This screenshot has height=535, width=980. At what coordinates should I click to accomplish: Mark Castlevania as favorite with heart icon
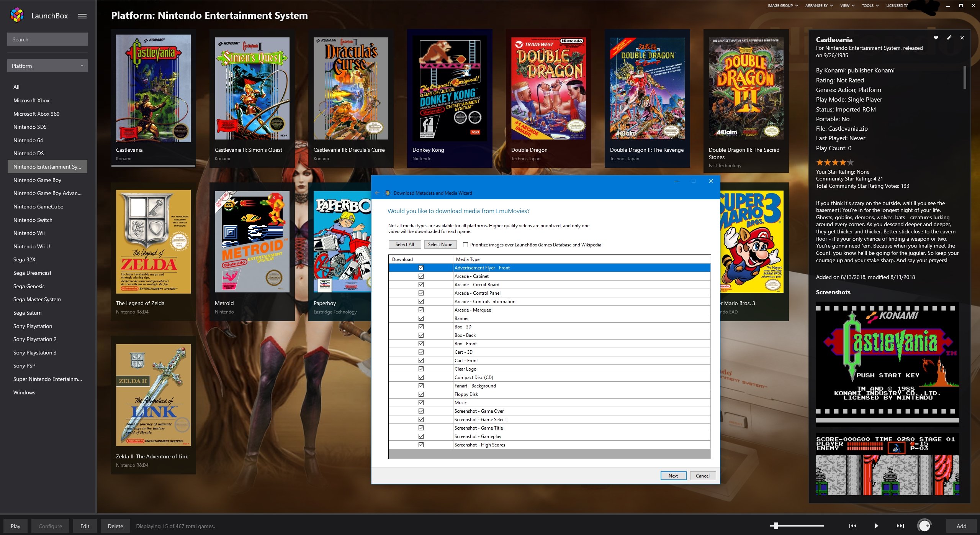coord(936,38)
